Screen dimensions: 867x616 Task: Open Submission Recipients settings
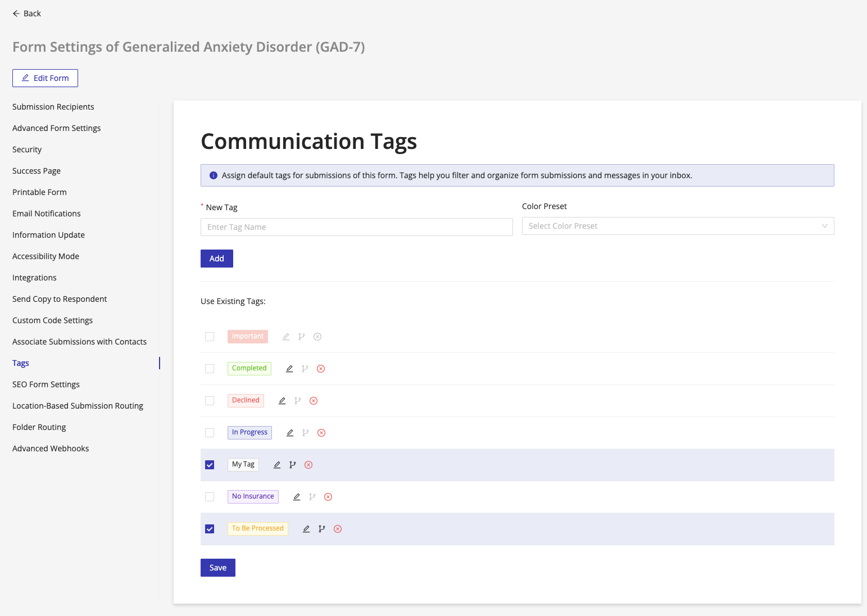[x=53, y=107]
